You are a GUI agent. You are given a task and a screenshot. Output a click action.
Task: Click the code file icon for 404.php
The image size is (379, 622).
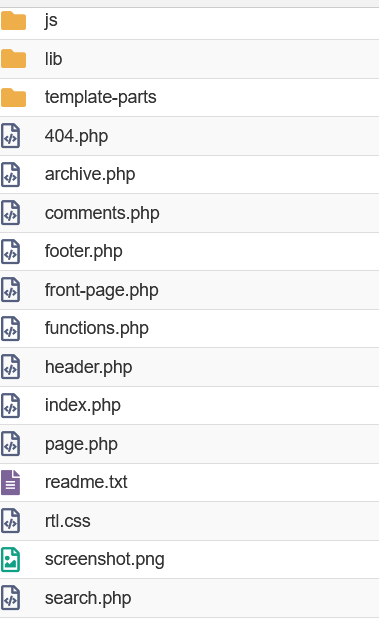pyautogui.click(x=10, y=136)
